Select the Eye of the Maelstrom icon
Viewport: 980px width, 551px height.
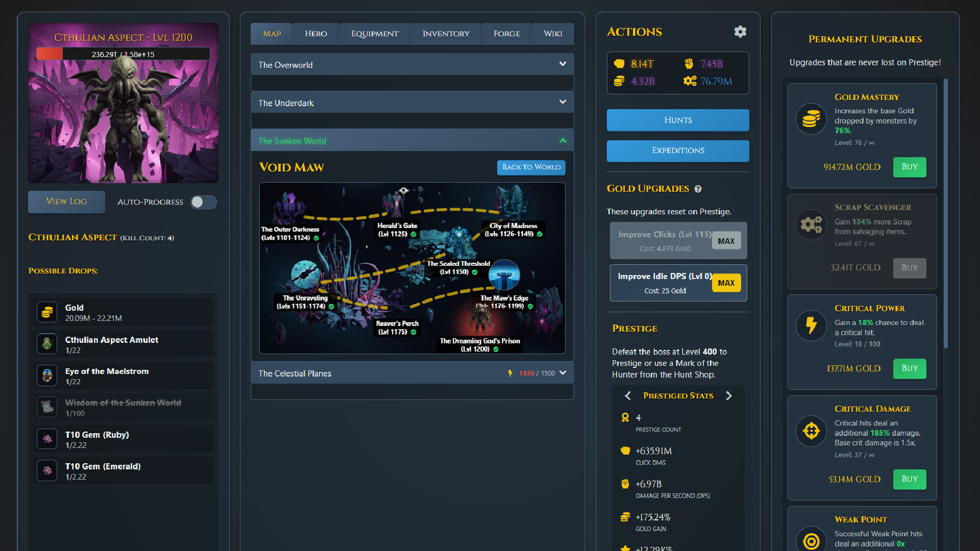[46, 375]
